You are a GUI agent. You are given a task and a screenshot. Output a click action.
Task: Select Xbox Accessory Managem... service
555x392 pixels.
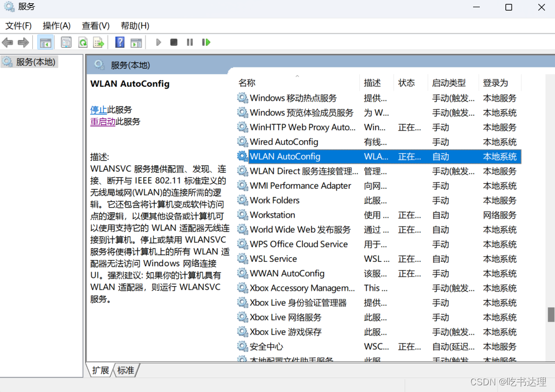coord(302,288)
